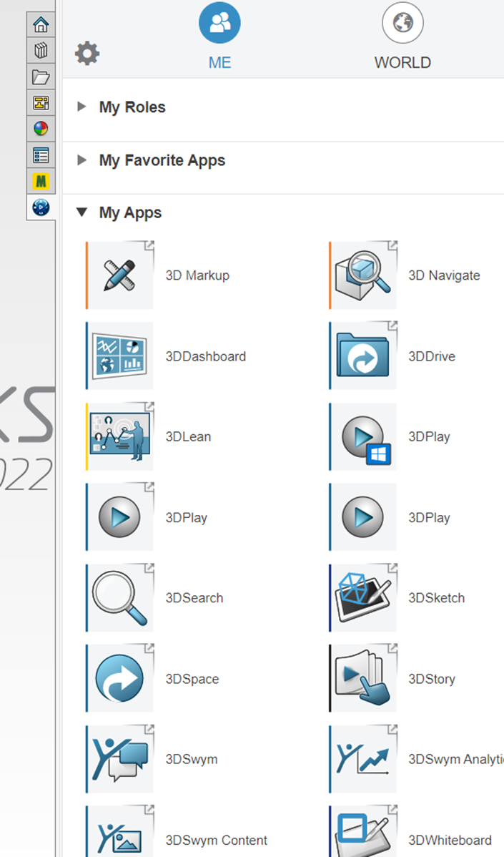Select the 3DEXPERIENCE compass sidebar tab
The image size is (504, 857).
[41, 207]
